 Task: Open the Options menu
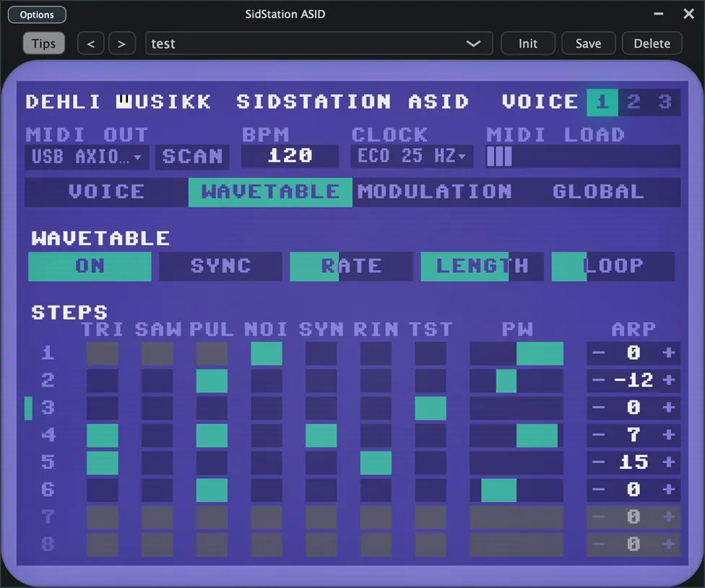click(37, 14)
